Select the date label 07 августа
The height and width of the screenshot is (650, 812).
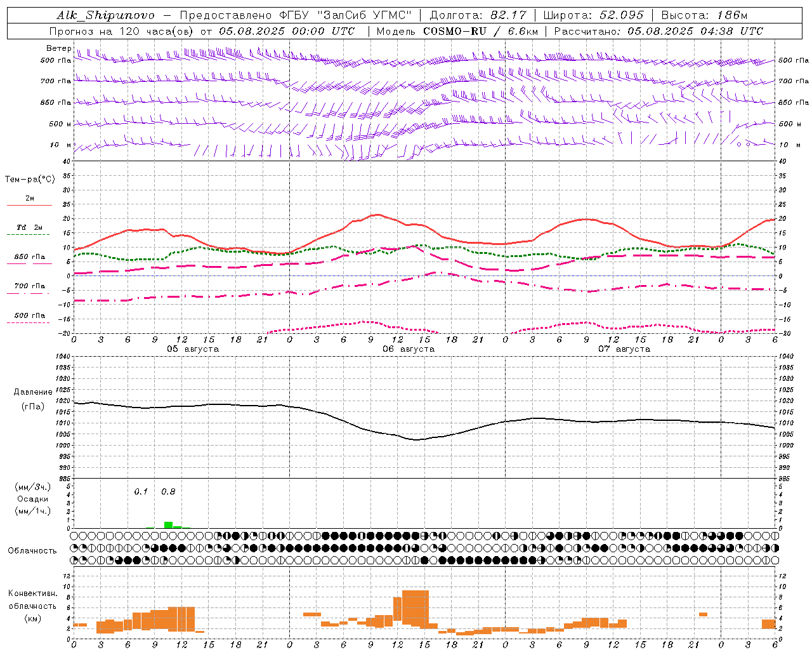[624, 349]
